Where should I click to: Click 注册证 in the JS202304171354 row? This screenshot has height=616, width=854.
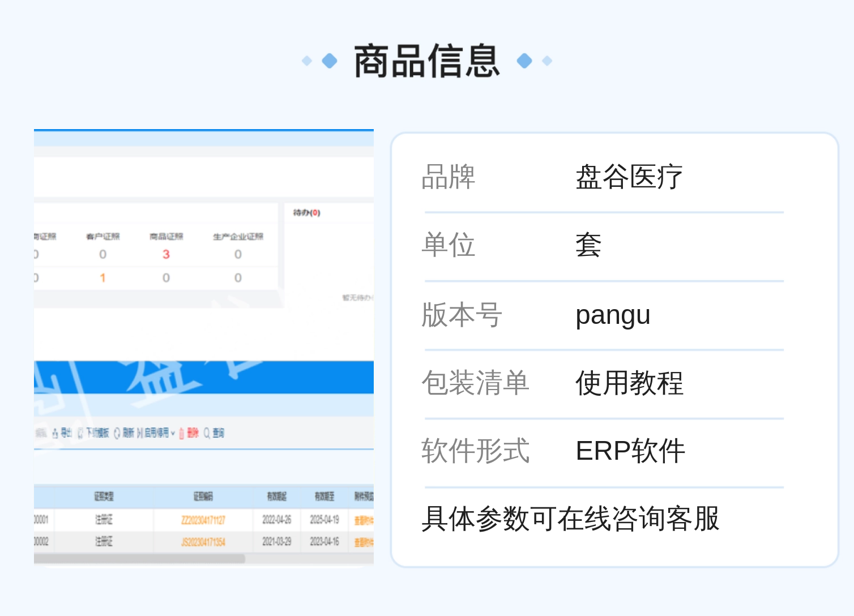[104, 542]
